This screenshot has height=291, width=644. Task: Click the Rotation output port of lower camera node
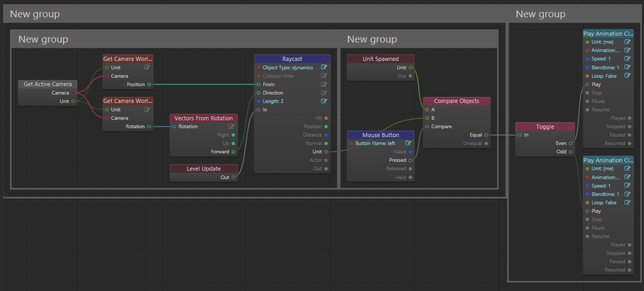coord(149,126)
